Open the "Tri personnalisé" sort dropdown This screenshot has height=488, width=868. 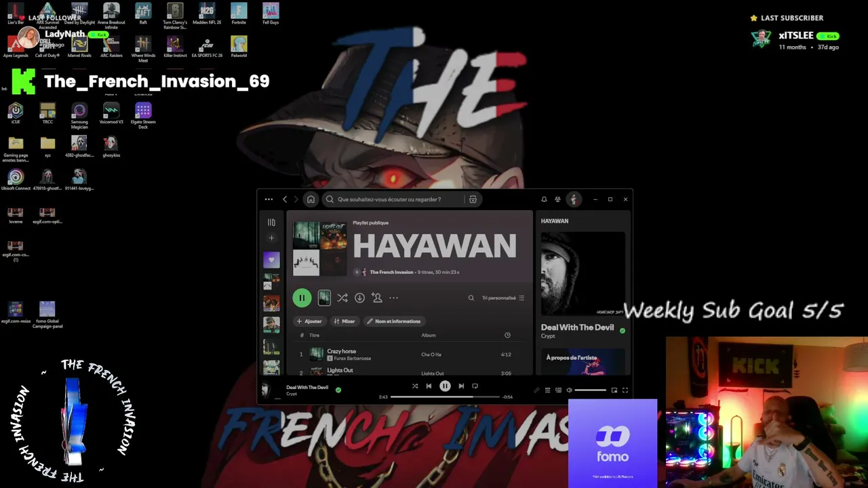pyautogui.click(x=502, y=298)
